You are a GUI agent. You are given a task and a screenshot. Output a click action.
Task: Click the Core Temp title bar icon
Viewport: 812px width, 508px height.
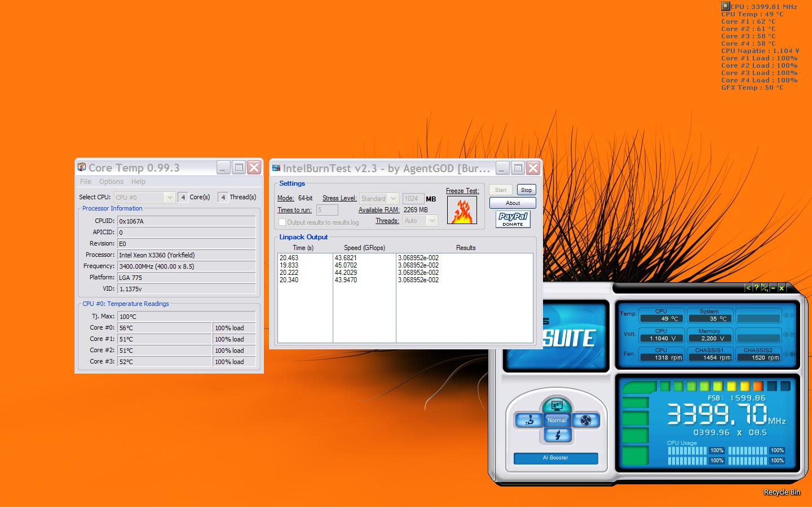[x=82, y=167]
